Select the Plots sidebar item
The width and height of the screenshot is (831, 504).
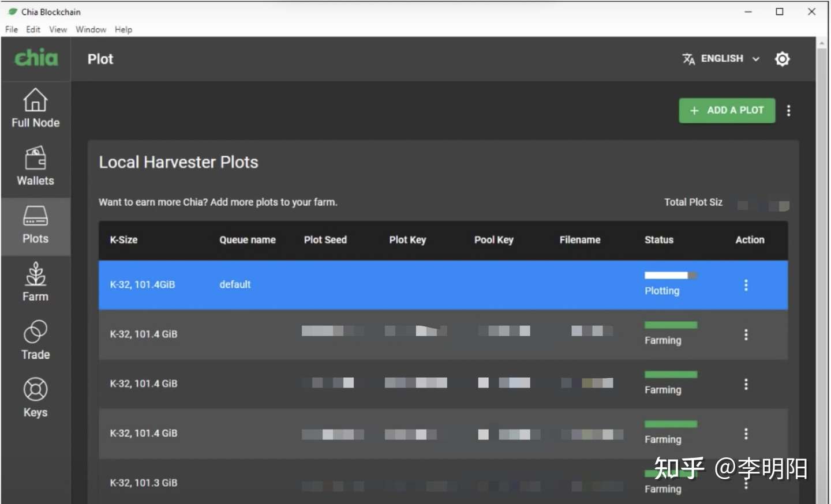click(x=35, y=226)
